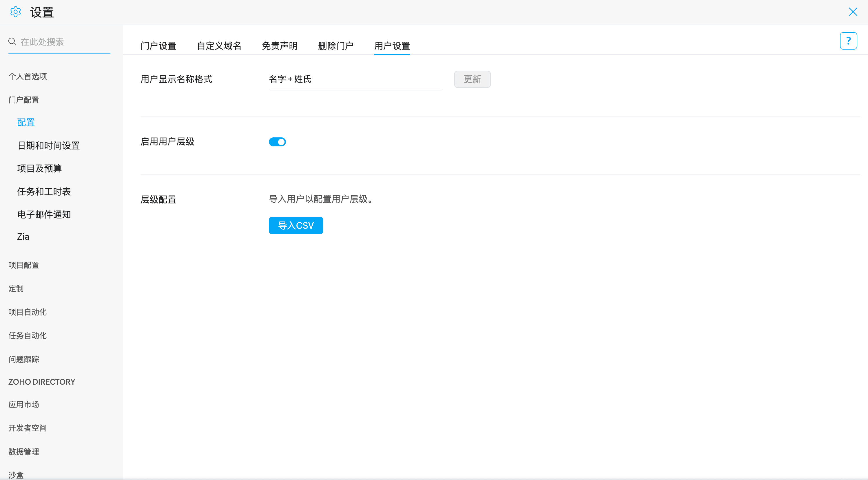Image resolution: width=868 pixels, height=480 pixels.
Task: Expand the 项目配置 sidebar section
Action: [23, 265]
